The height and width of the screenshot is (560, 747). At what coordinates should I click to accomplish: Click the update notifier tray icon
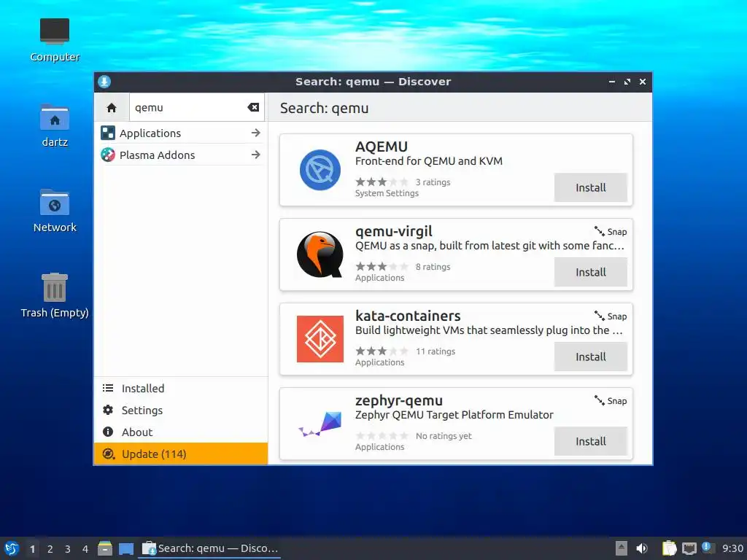(x=708, y=548)
